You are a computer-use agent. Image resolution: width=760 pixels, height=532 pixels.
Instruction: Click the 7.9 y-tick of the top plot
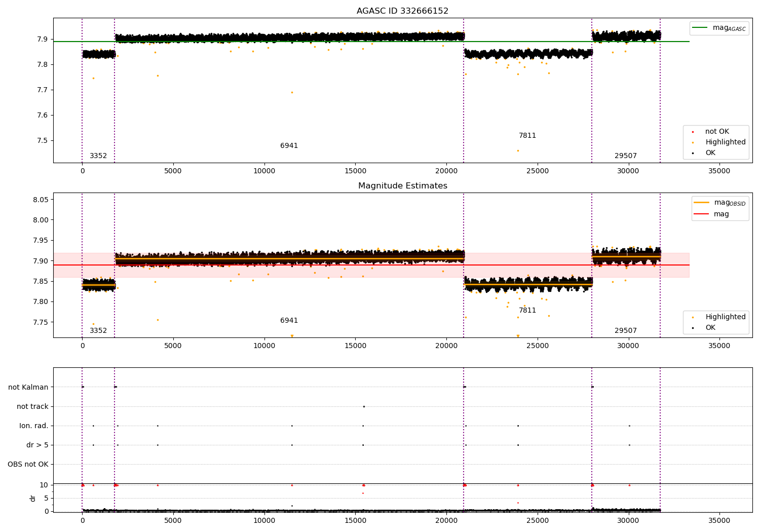coord(43,40)
